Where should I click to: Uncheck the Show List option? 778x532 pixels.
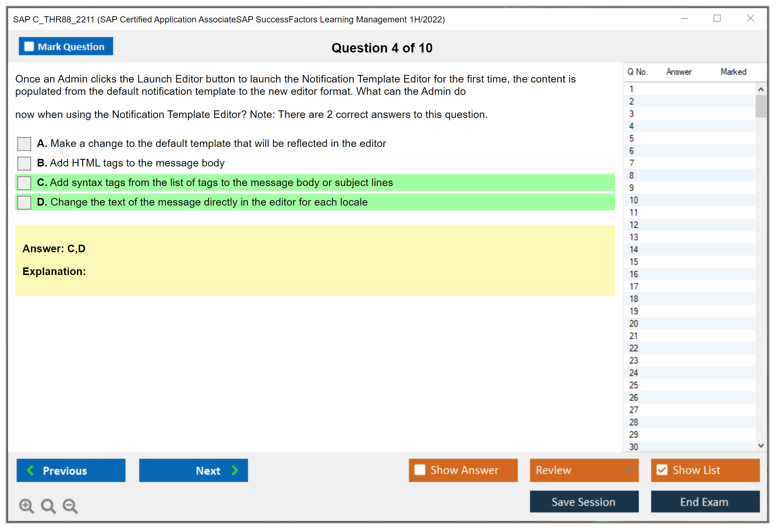(662, 470)
